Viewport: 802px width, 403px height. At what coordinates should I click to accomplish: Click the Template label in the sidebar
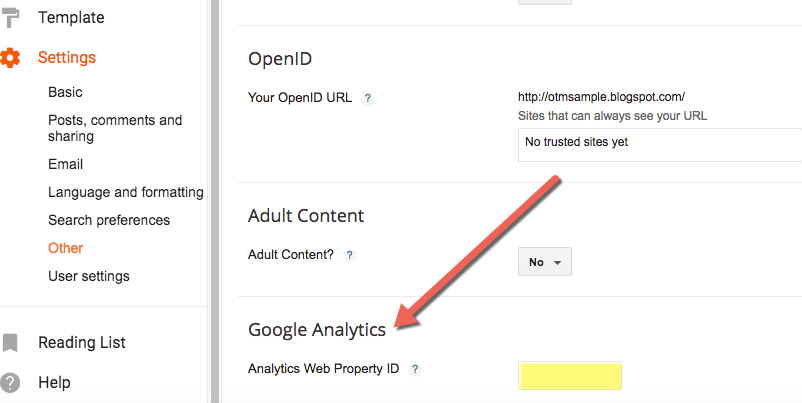[71, 18]
